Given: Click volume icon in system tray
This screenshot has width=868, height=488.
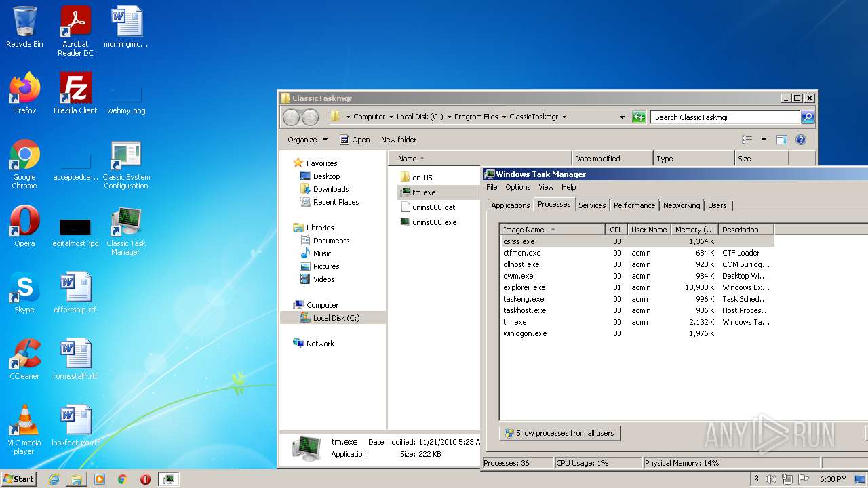Looking at the screenshot, I should (x=771, y=479).
